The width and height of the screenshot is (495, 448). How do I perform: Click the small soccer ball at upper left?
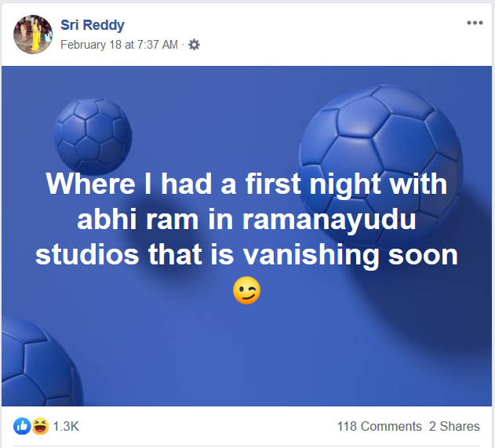click(x=93, y=133)
